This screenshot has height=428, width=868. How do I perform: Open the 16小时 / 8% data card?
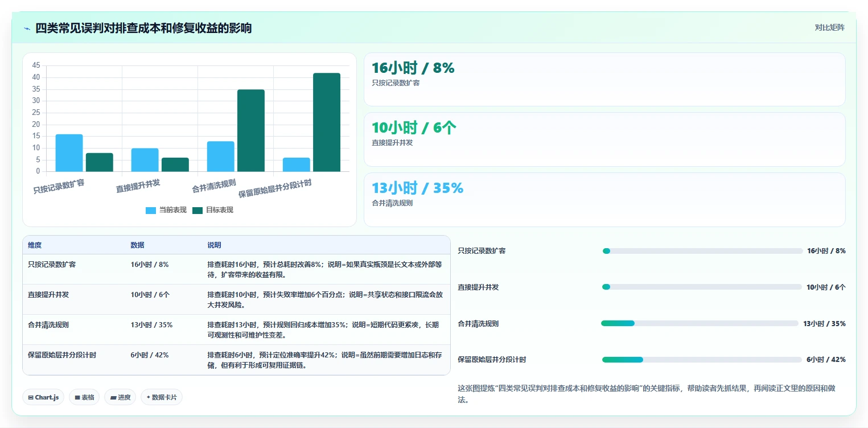(604, 79)
